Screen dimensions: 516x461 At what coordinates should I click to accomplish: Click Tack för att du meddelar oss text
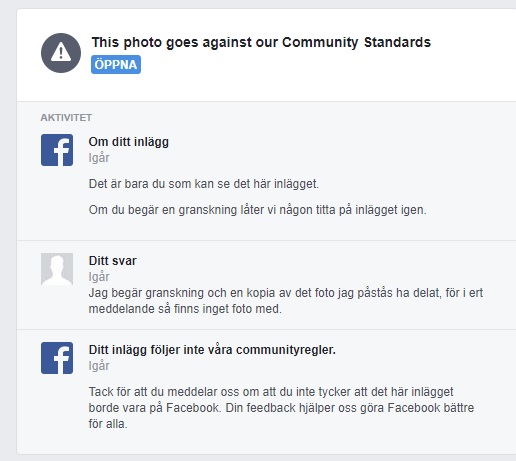271,392
